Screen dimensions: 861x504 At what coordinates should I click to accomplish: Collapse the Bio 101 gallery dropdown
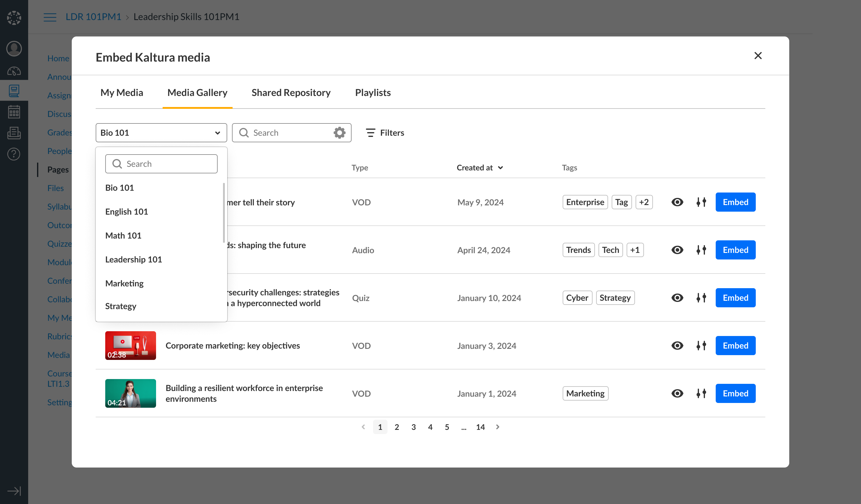217,133
